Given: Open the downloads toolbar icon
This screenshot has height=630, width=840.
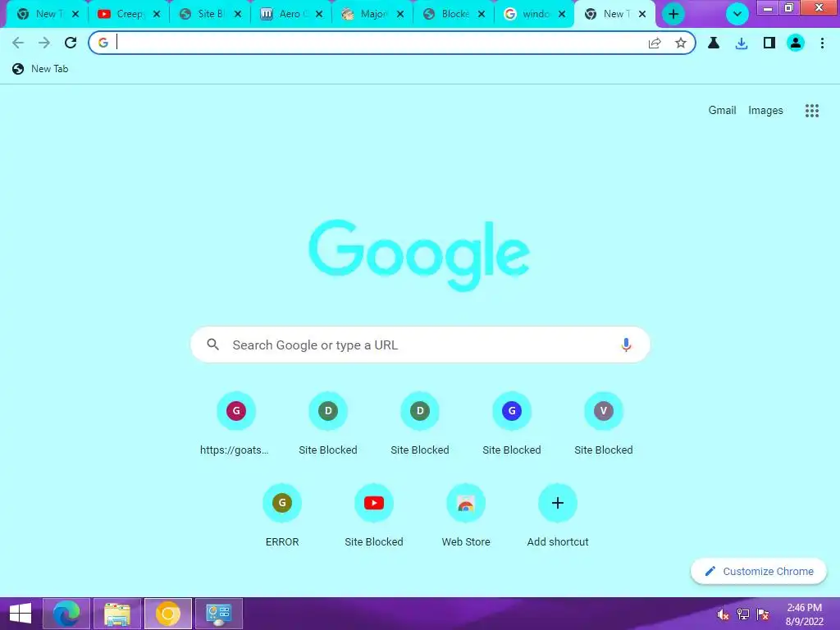Looking at the screenshot, I should point(742,43).
